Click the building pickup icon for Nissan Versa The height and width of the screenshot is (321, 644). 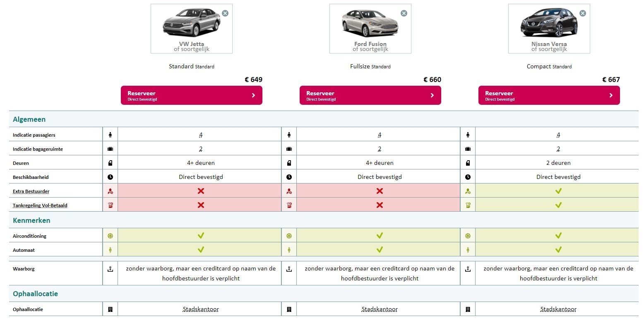[468, 309]
